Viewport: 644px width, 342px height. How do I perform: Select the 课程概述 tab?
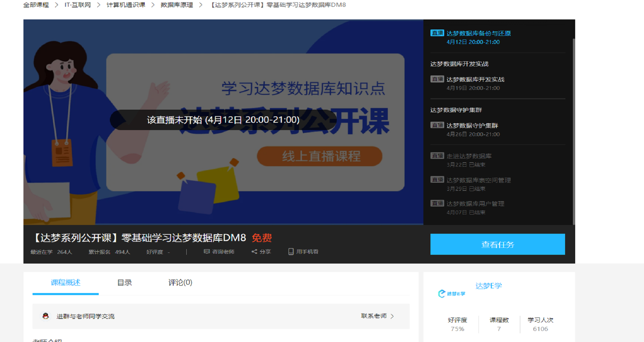tap(65, 283)
